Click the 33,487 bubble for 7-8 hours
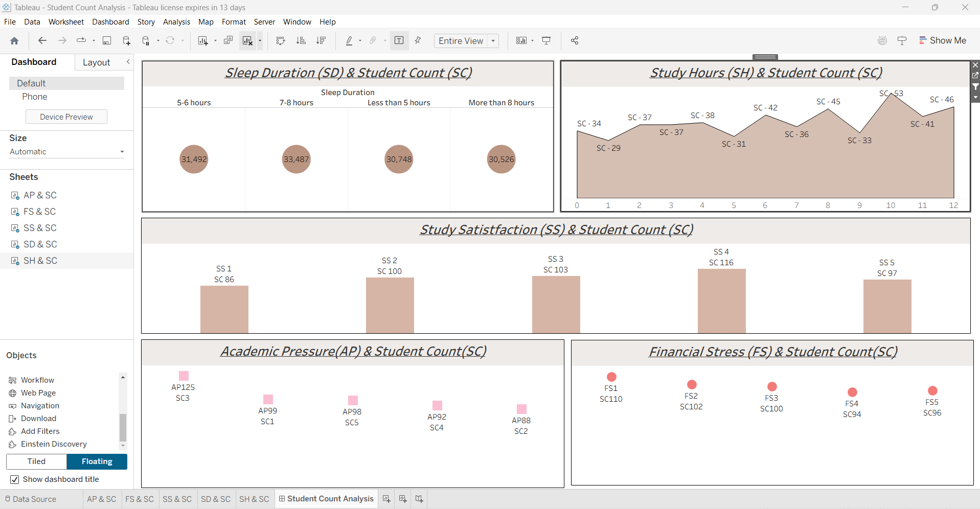Viewport: 980px width, 509px height. 297,159
